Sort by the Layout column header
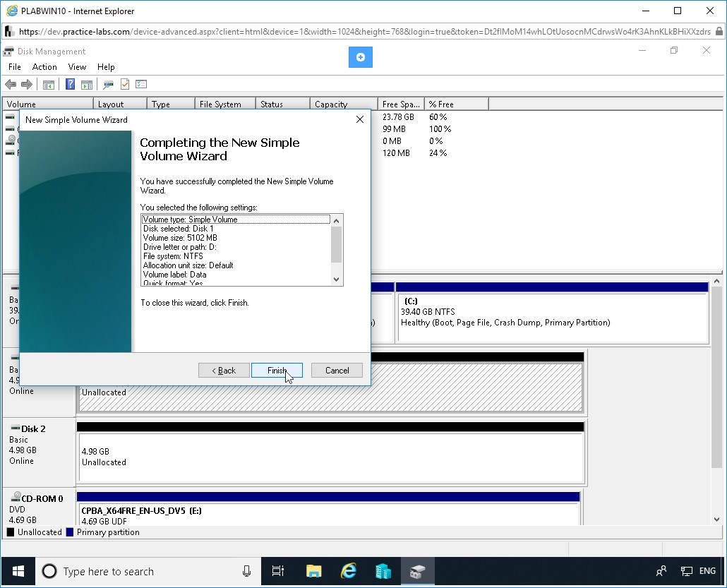Viewport: 727px width, 588px height. (x=120, y=104)
